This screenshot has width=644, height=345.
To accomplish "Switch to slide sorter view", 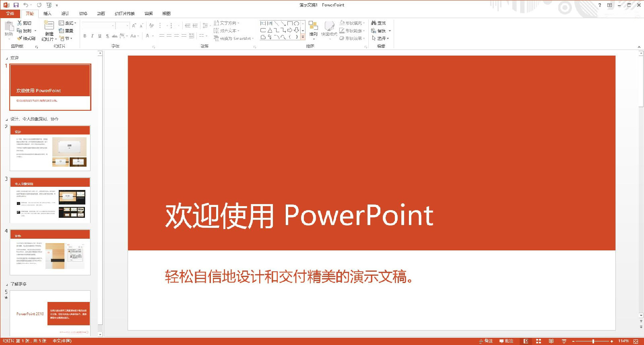I will click(539, 341).
